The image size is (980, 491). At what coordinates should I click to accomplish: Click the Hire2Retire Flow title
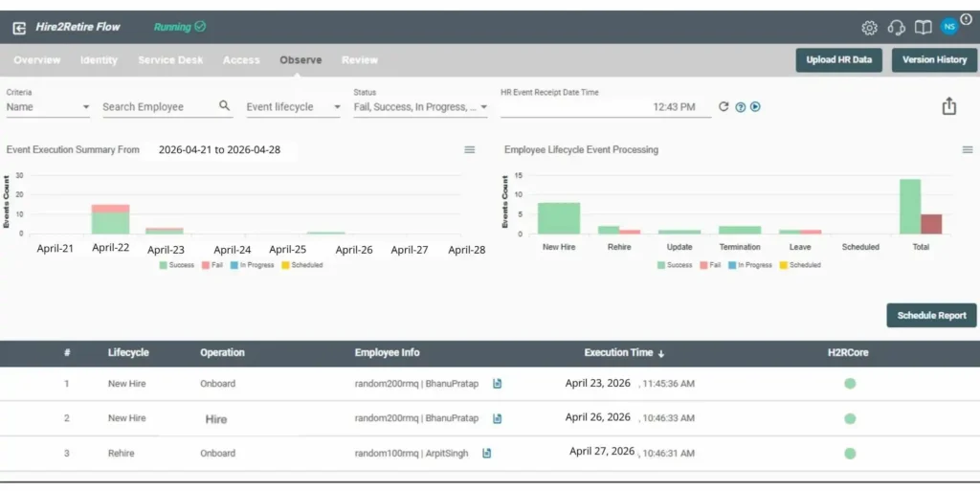78,27
